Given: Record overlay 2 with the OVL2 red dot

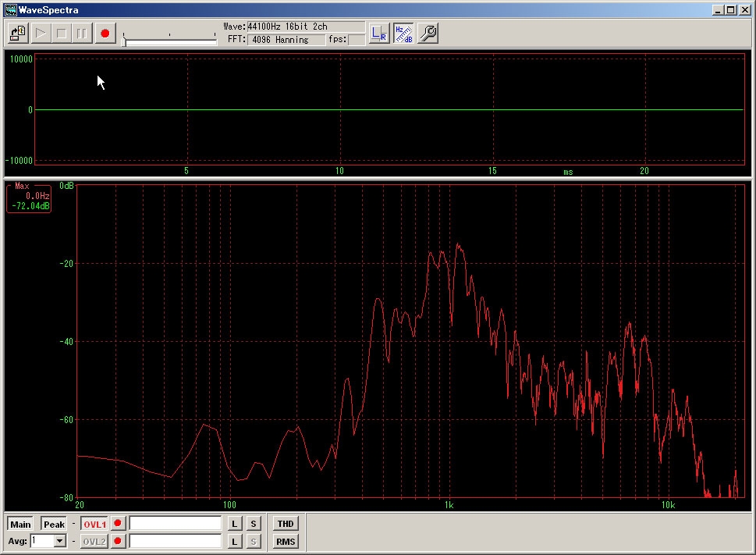Looking at the screenshot, I should coord(118,541).
